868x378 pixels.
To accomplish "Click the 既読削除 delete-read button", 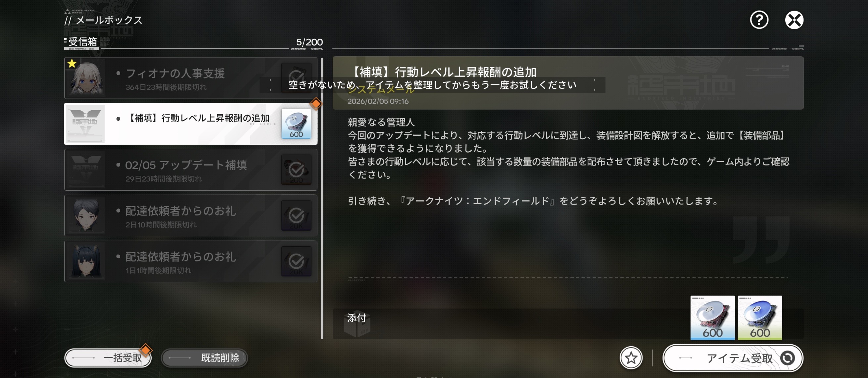I will (204, 358).
